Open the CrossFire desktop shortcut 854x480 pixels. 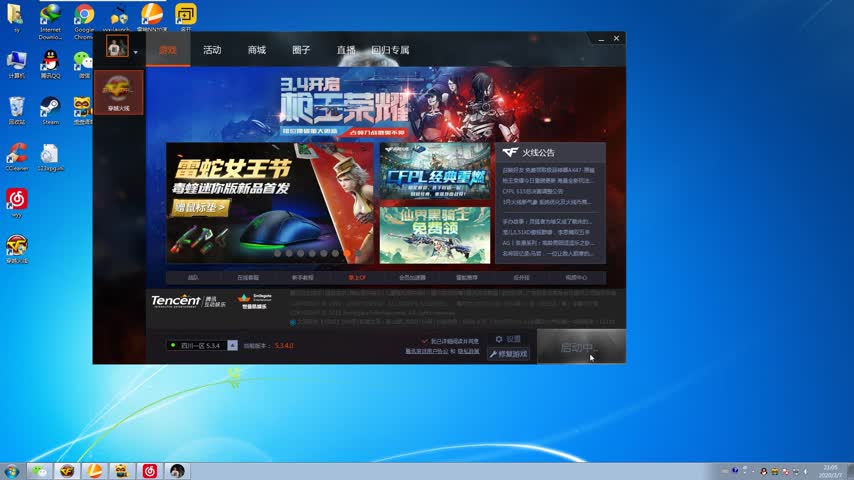coord(16,249)
